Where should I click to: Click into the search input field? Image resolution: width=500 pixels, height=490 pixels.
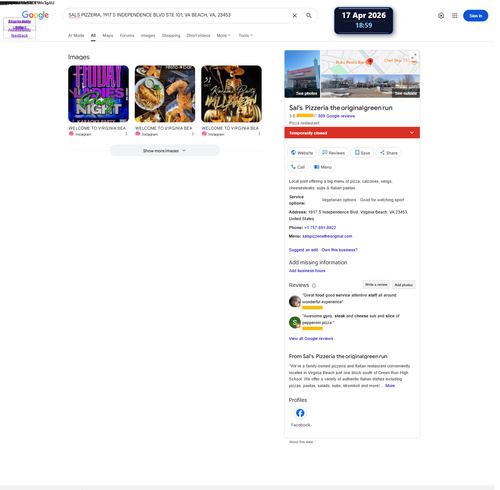pos(178,15)
